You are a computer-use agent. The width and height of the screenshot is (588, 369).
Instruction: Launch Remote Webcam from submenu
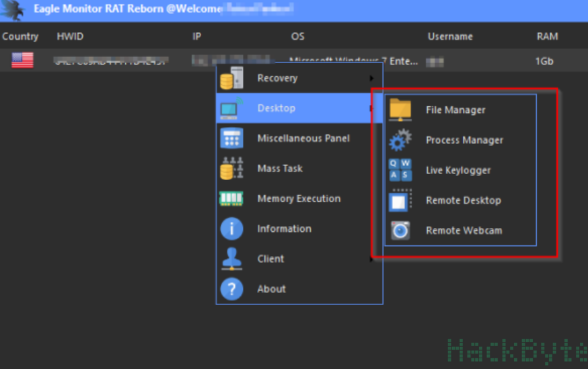click(460, 231)
